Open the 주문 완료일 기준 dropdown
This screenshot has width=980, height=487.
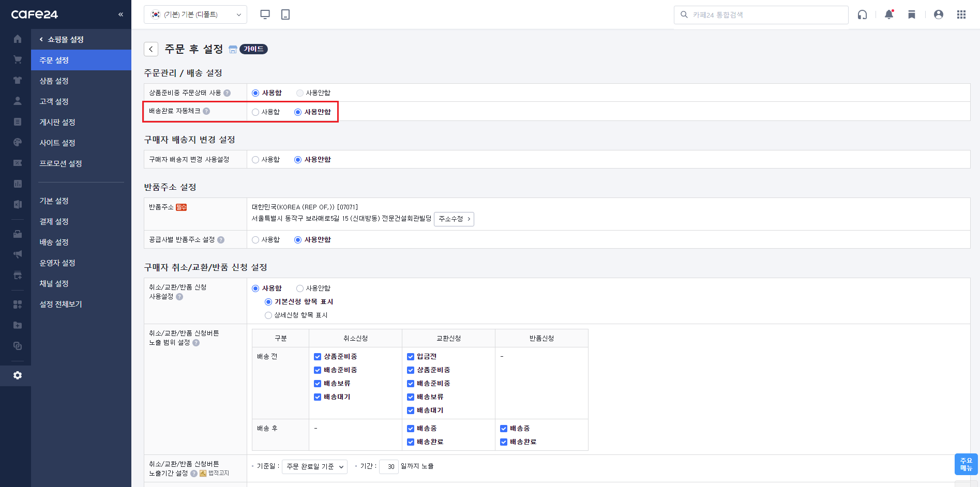[314, 467]
